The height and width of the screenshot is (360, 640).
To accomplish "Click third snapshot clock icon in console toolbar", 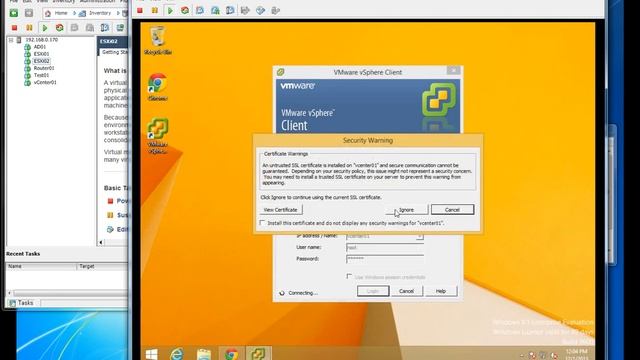I will coord(230,11).
